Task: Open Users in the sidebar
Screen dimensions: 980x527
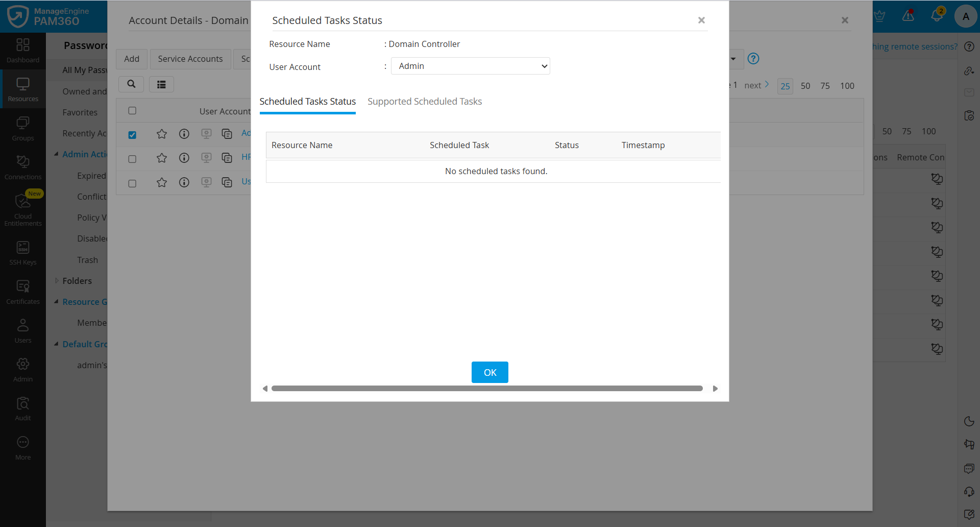Action: [x=23, y=331]
